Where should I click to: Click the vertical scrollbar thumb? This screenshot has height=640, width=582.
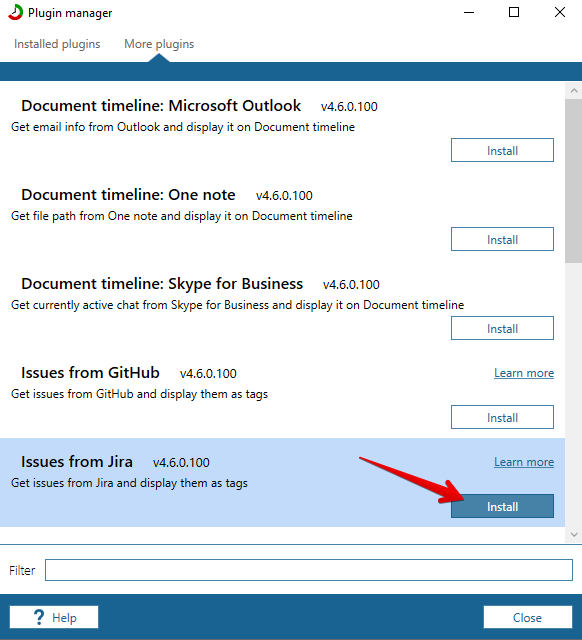(574, 181)
